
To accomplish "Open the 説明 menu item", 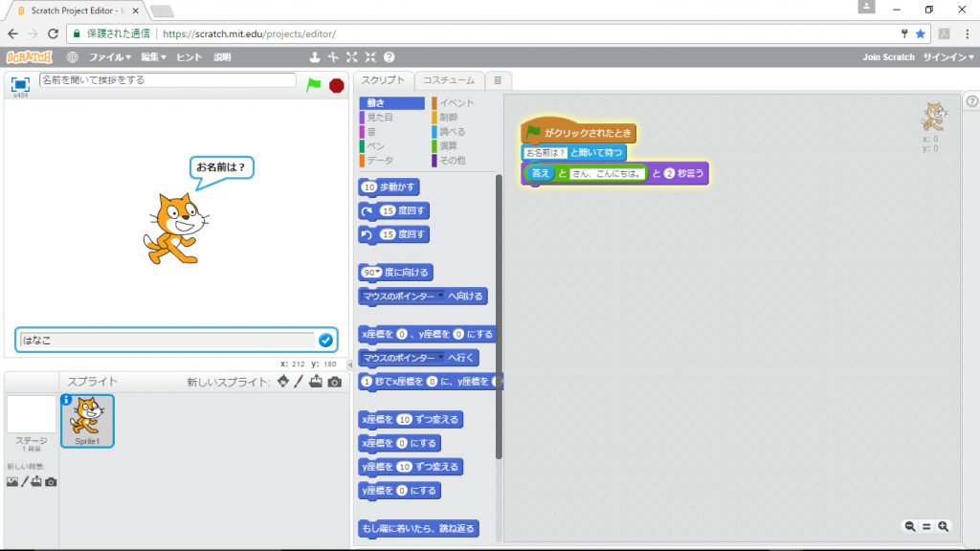I will [222, 56].
